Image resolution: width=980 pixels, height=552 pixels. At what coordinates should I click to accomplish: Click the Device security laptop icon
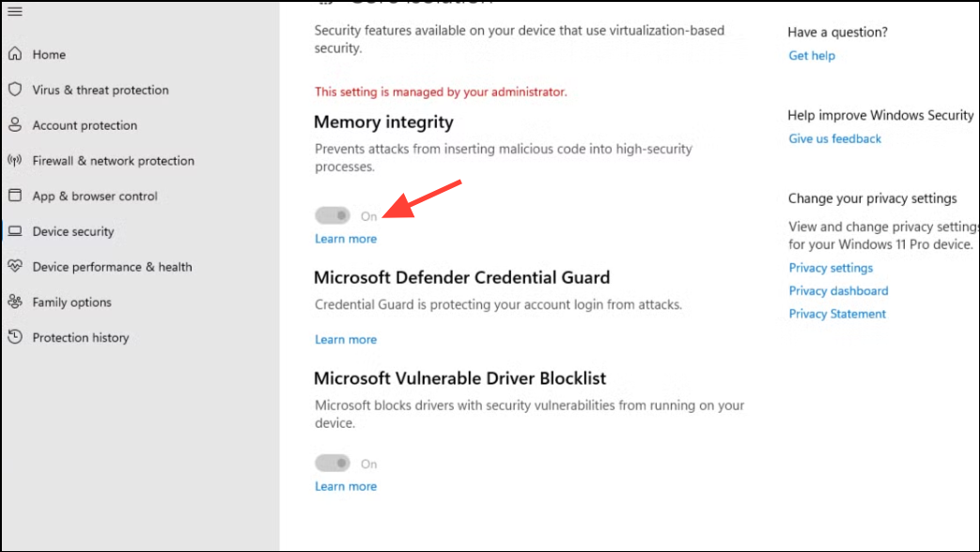point(15,231)
